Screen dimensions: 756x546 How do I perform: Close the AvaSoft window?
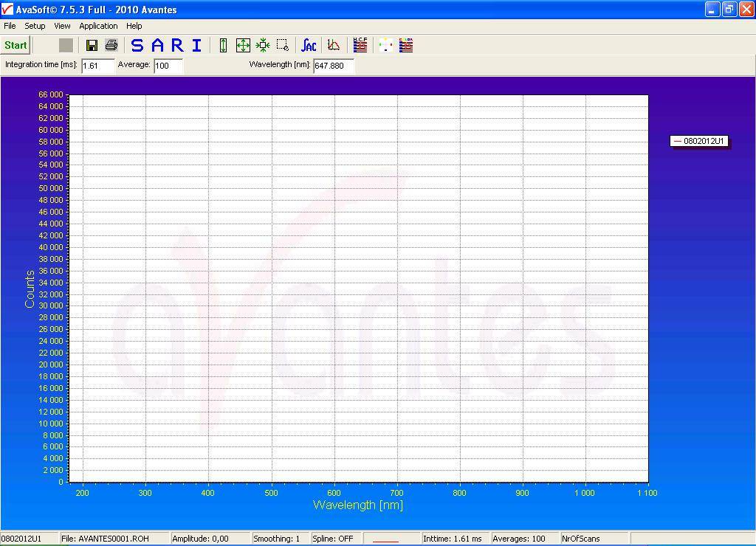[x=746, y=9]
